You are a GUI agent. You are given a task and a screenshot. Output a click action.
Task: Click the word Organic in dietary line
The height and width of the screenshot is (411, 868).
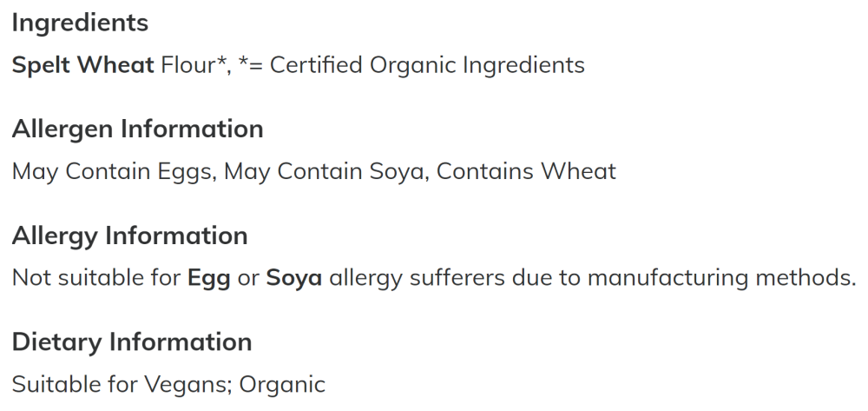[x=282, y=384]
